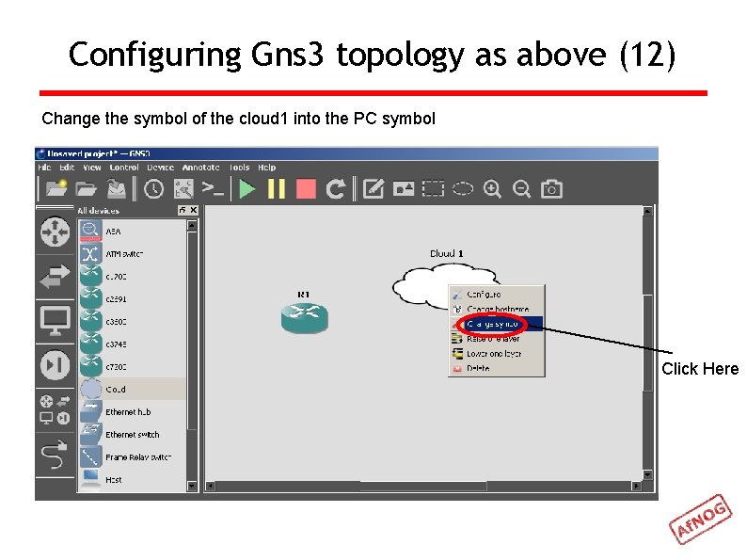Image resolution: width=747 pixels, height=560 pixels.
Task: Toggle show interface labels icon
Action: point(183,189)
